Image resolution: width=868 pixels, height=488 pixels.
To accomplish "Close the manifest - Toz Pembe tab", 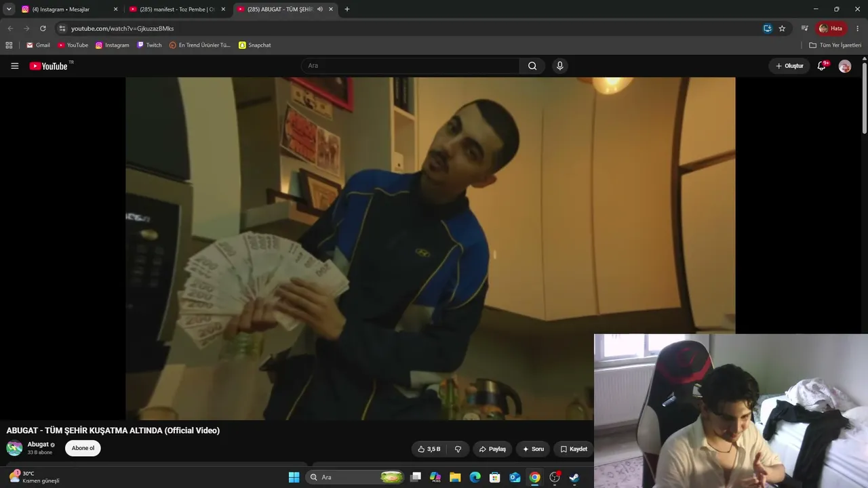I will [x=223, y=9].
